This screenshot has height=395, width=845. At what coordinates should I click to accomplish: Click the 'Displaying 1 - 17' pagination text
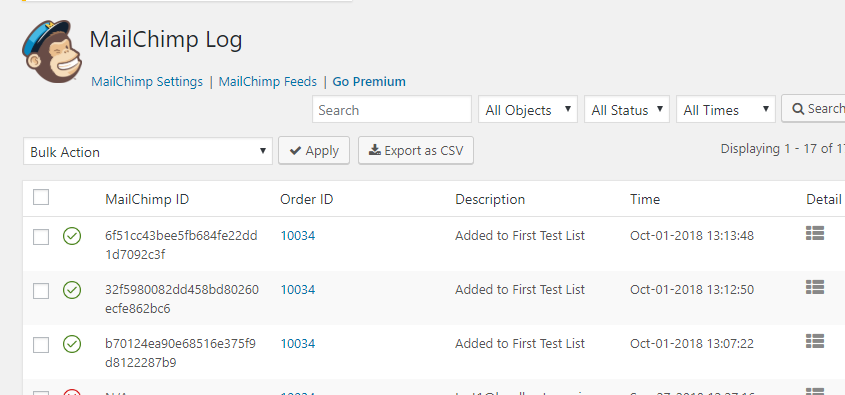point(782,149)
